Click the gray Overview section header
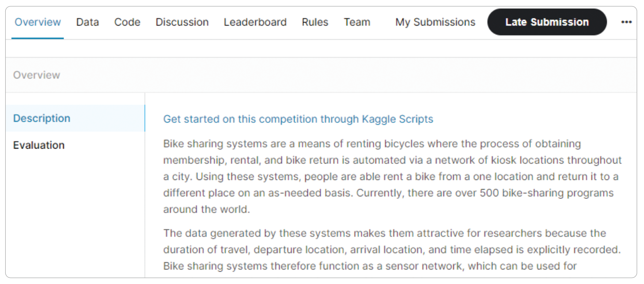The image size is (644, 284). tap(37, 75)
